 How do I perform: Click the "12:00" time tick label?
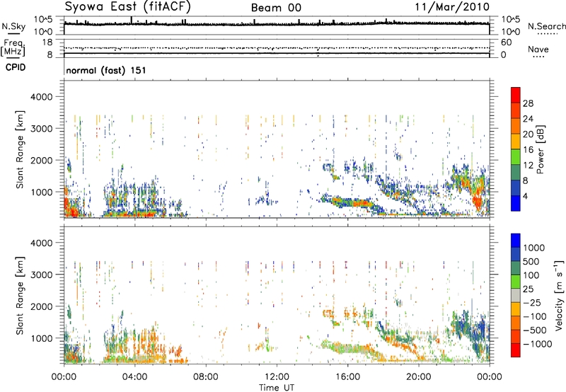pyautogui.click(x=277, y=377)
